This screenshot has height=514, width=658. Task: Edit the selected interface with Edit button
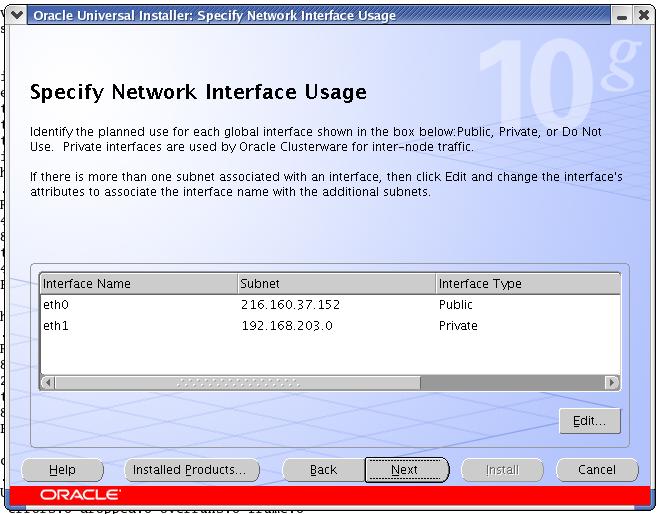click(590, 420)
